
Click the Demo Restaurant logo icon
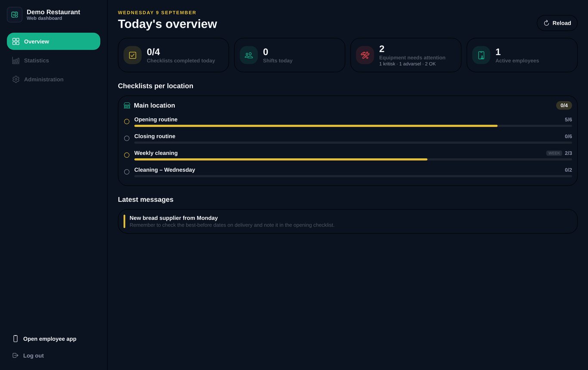point(15,15)
